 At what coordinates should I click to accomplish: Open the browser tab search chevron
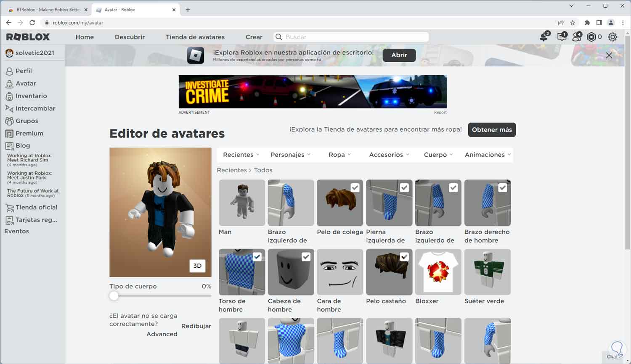tap(571, 6)
